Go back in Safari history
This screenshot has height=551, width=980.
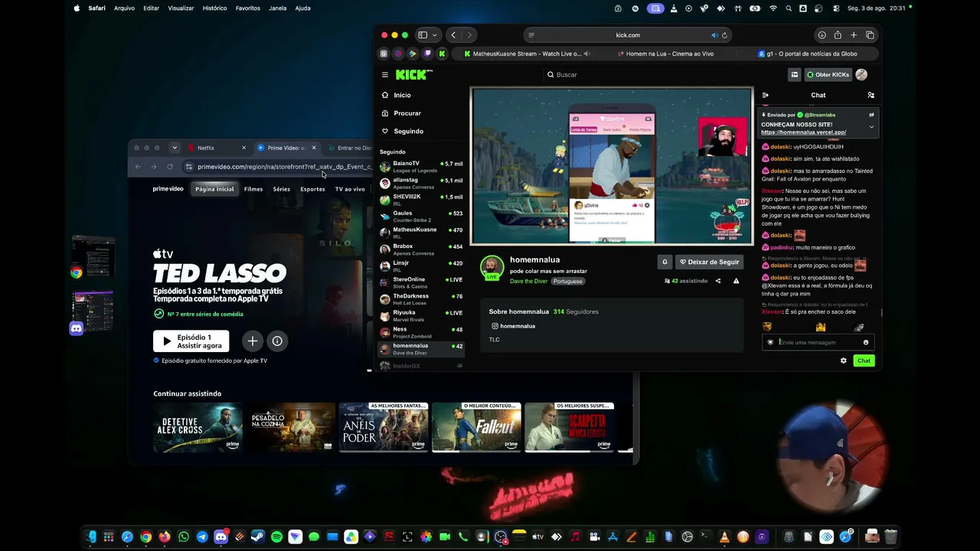coord(453,35)
